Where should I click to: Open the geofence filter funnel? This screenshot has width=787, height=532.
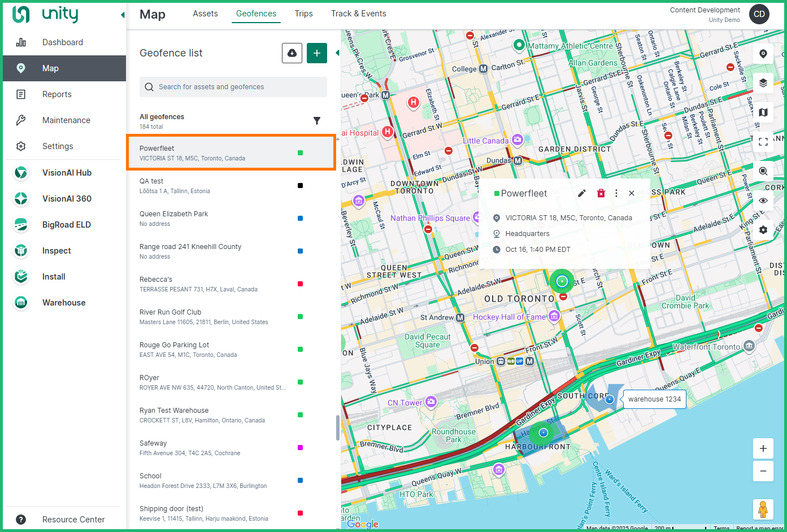click(x=317, y=121)
